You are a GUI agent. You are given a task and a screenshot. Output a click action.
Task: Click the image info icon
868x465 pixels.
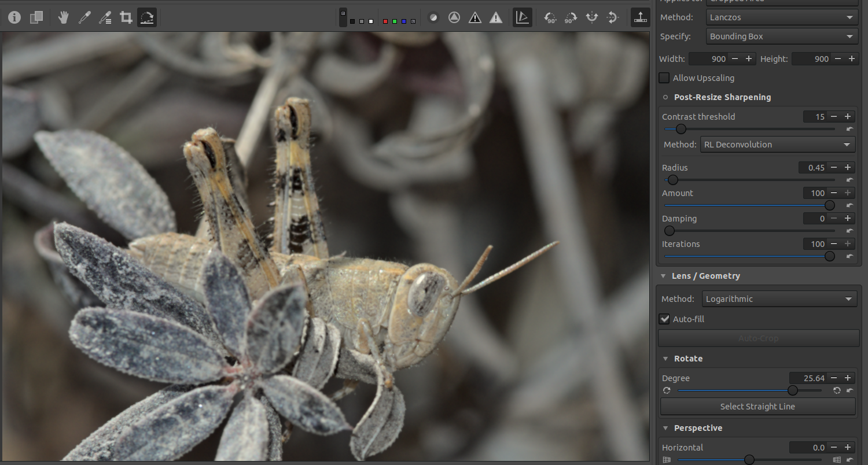[14, 17]
